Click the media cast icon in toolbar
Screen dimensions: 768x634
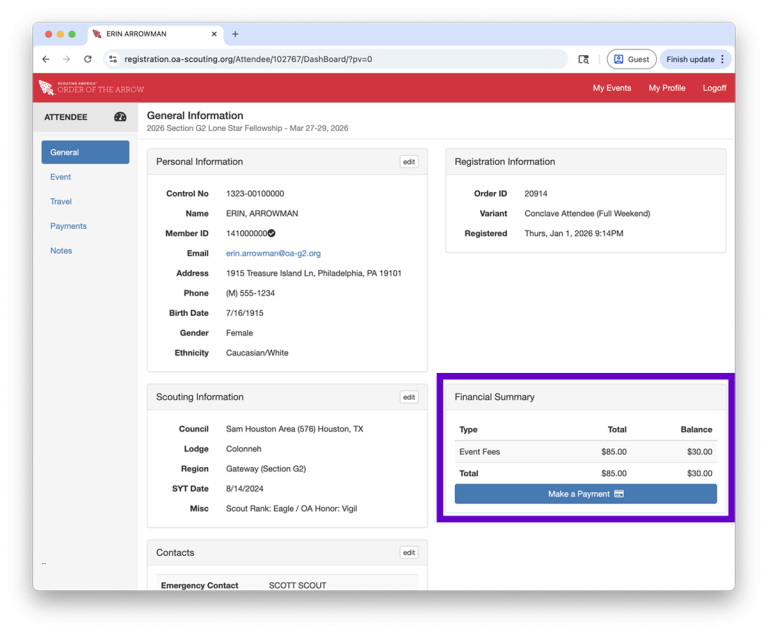click(584, 59)
